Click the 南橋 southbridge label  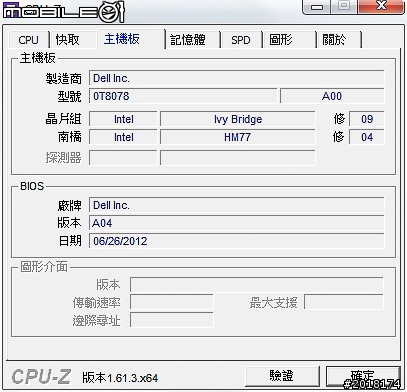point(69,137)
